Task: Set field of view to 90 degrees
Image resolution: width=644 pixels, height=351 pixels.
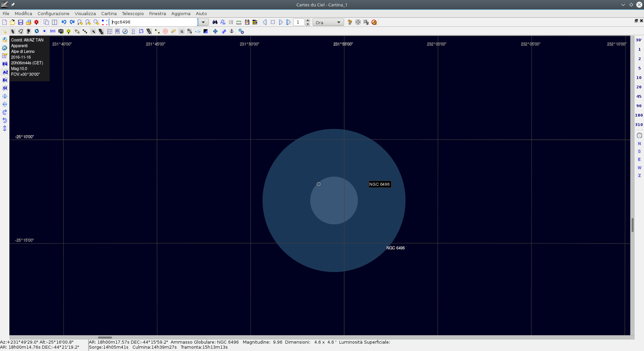Action: tap(639, 106)
